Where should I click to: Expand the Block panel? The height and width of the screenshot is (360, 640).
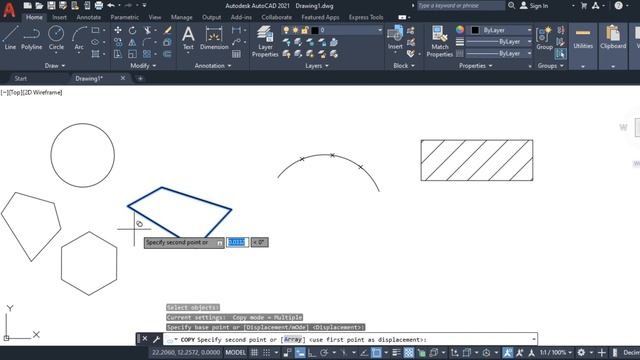tap(404, 66)
